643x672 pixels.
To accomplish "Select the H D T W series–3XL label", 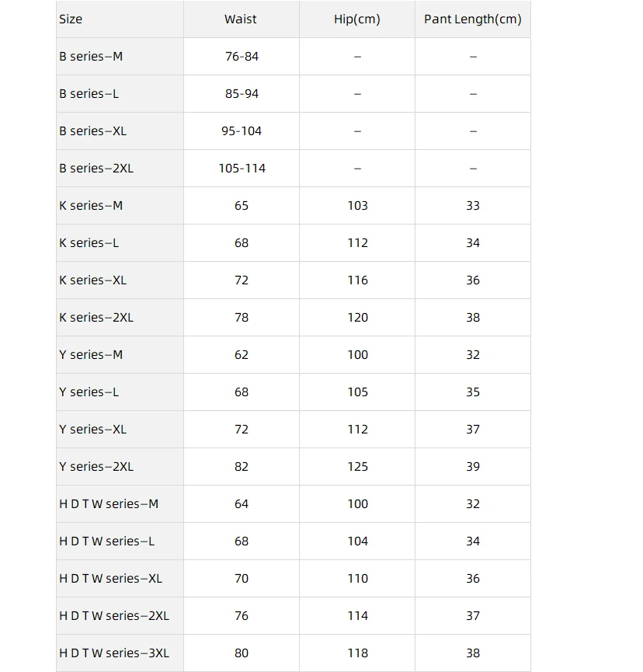I will coord(114,653).
